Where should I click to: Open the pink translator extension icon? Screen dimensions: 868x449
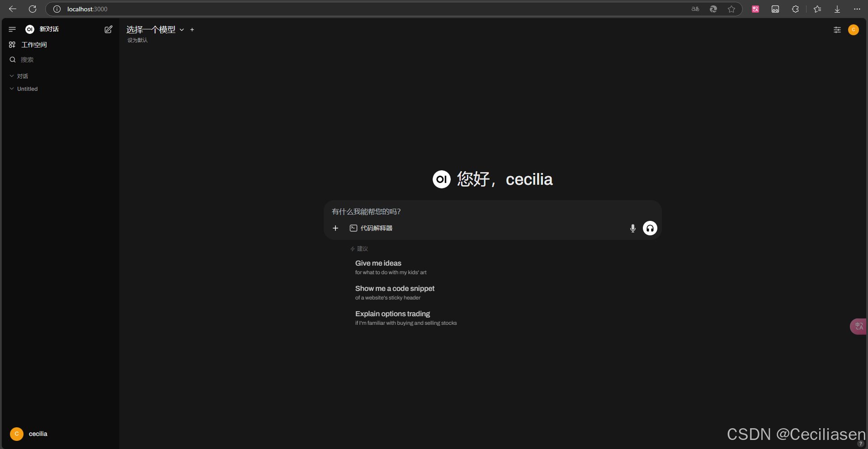click(755, 9)
